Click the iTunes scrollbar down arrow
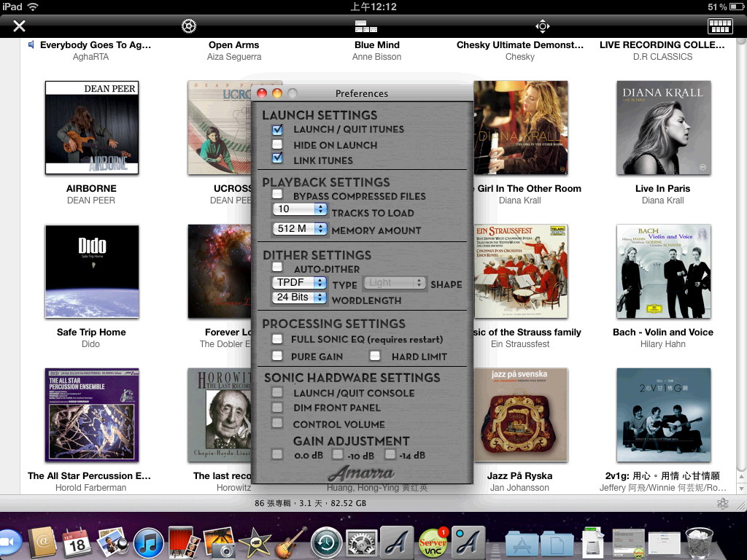Image resolution: width=747 pixels, height=560 pixels. 741,488
